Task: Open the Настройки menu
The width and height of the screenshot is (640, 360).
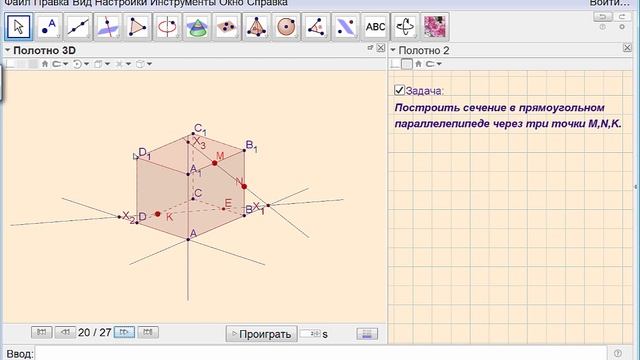Action: pos(121,3)
